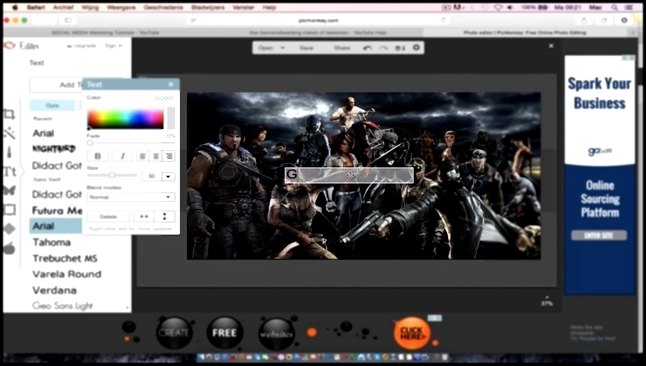Open the Effects magic wand tool
The width and height of the screenshot is (646, 366).
(9, 133)
